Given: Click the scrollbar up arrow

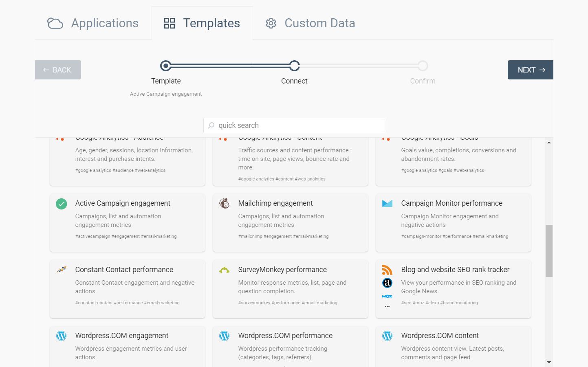Looking at the screenshot, I should (549, 142).
